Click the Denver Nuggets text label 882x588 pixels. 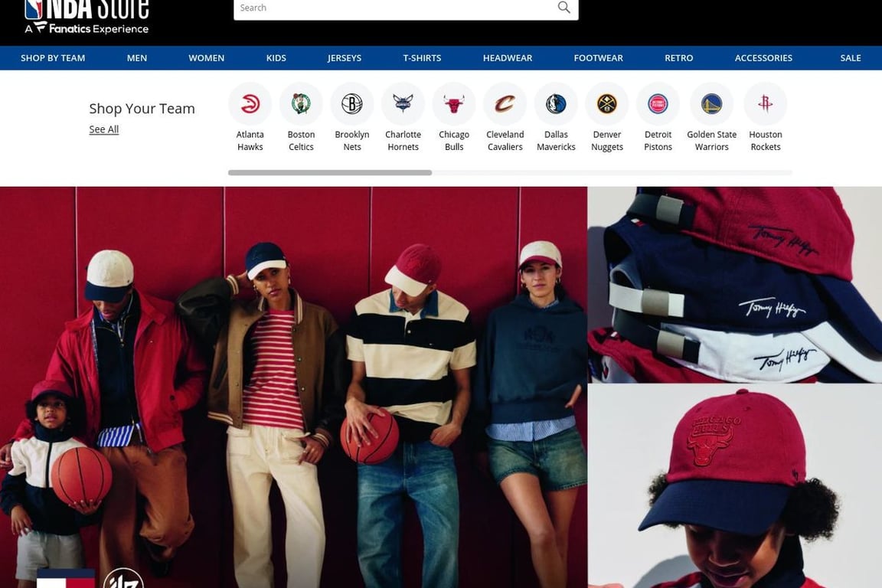(607, 141)
